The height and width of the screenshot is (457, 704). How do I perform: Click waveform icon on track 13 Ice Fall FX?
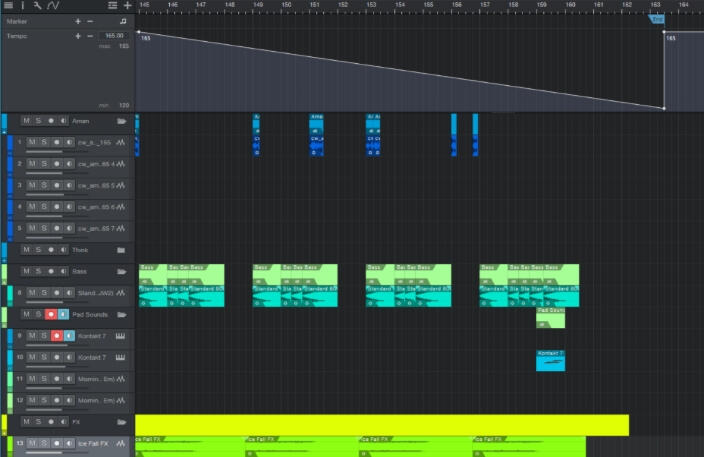pos(121,443)
